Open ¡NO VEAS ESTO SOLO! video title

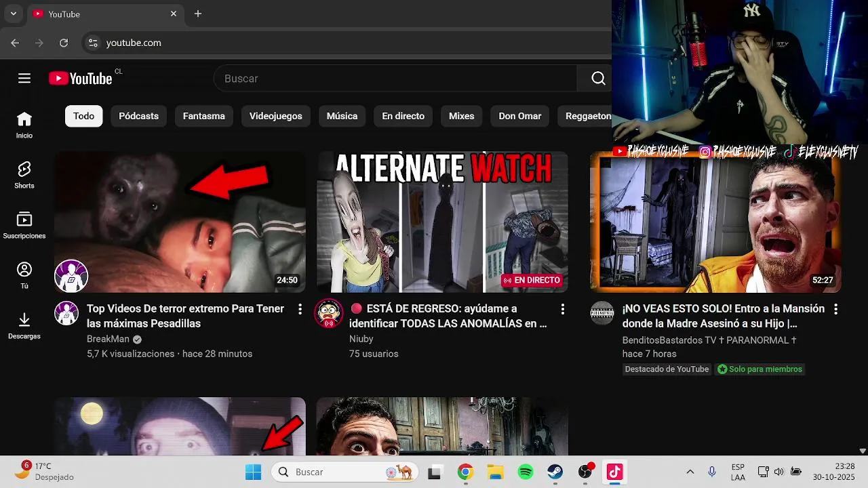coord(723,316)
